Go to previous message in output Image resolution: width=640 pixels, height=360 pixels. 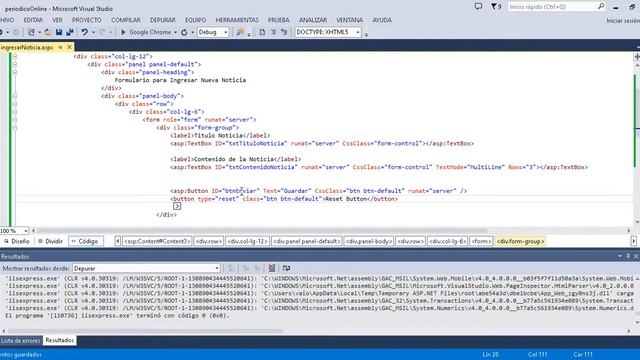coord(246,268)
